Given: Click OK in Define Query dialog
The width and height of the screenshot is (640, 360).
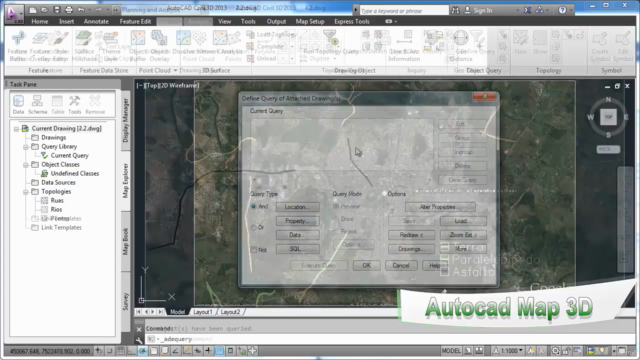Looking at the screenshot, I should pyautogui.click(x=367, y=265).
